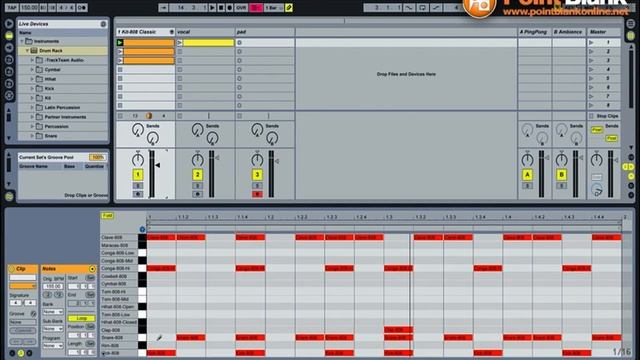Open the Groove hot-swap icon
The width and height of the screenshot is (640, 360).
click(33, 314)
